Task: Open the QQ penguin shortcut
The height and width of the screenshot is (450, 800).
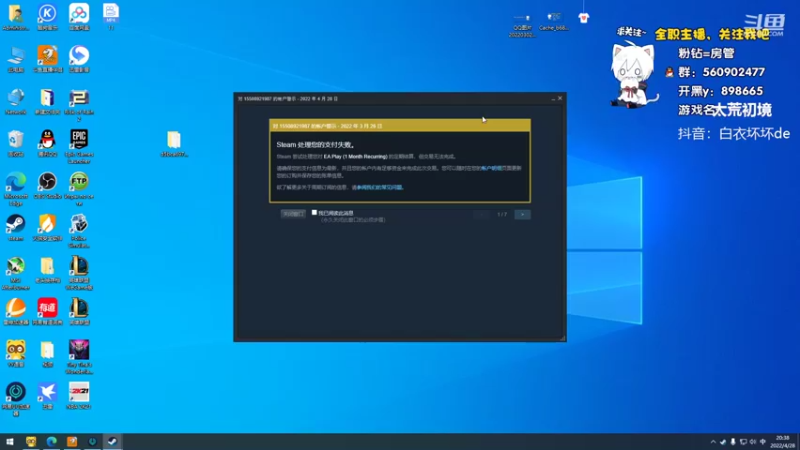Action: coord(47,143)
